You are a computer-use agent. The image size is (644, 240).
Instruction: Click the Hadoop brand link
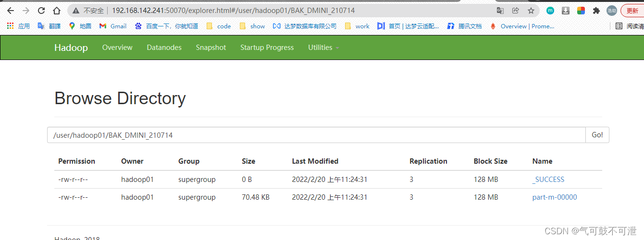[71, 48]
